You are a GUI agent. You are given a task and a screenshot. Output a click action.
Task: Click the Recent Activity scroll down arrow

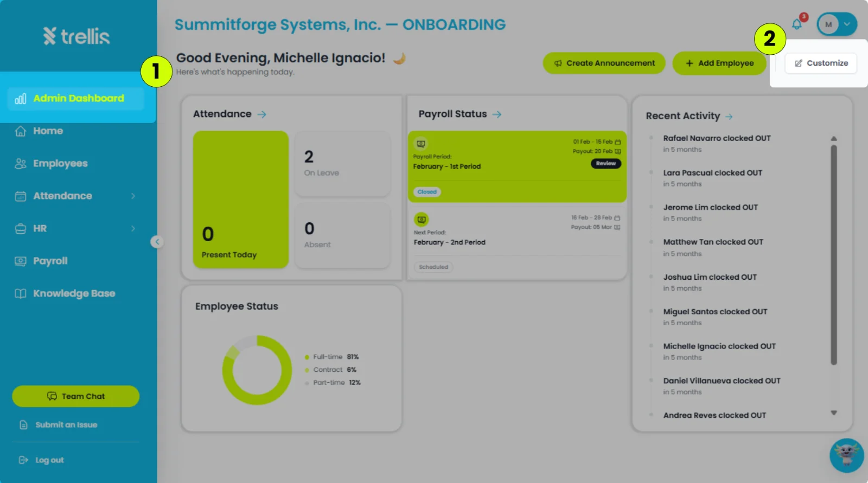pos(834,413)
